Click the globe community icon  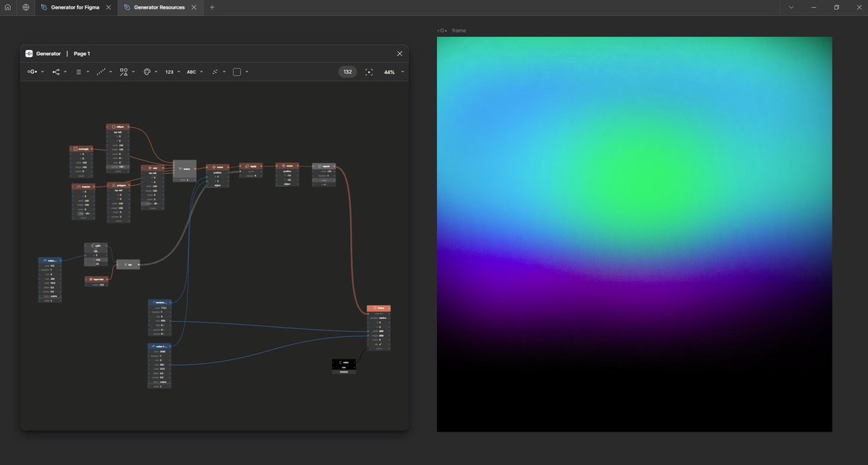click(26, 7)
